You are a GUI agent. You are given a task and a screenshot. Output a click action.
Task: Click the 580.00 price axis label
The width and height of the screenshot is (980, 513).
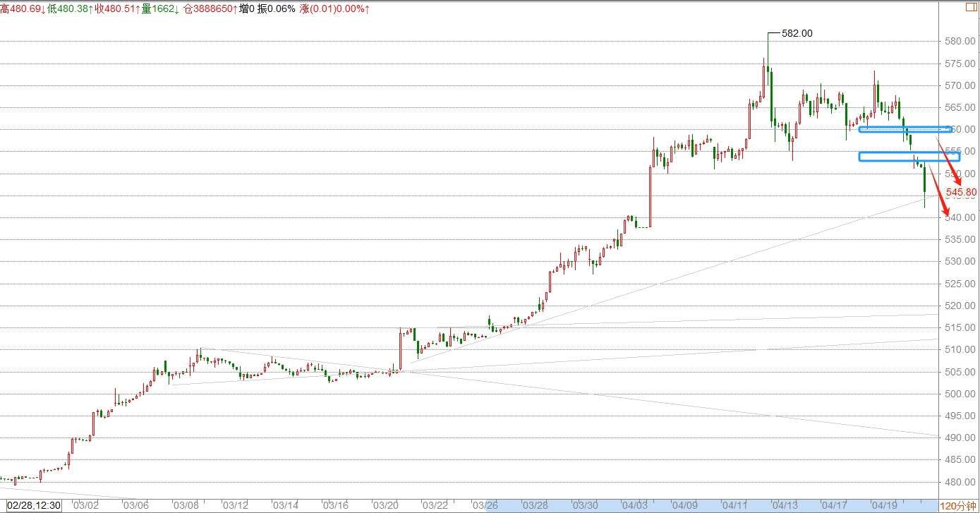[x=961, y=42]
